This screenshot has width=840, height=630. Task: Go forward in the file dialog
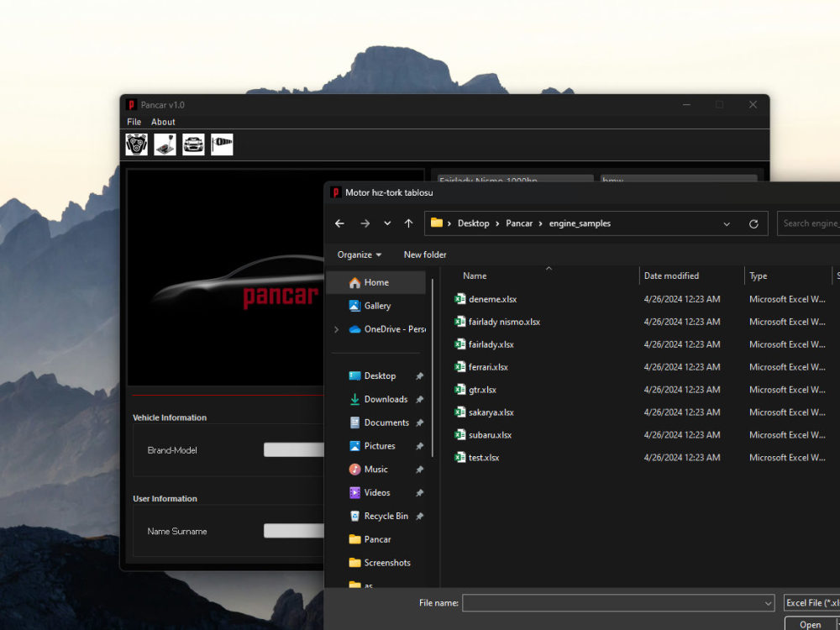365,223
